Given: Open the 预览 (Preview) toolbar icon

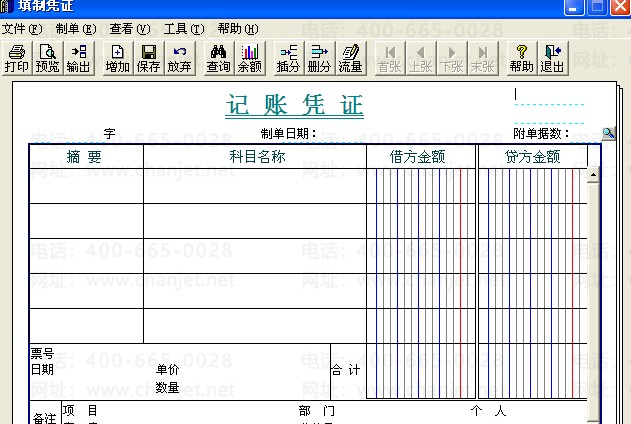Looking at the screenshot, I should pos(47,58).
